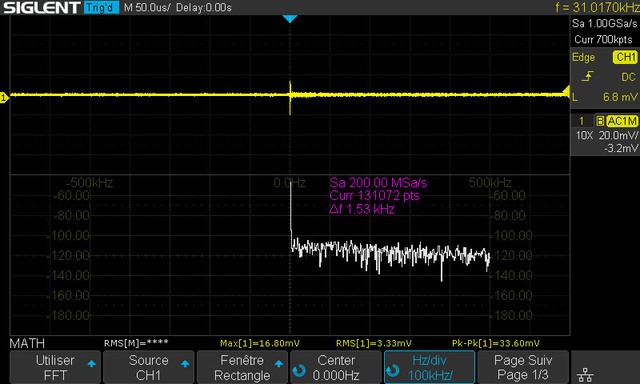Toggle the AC1M coupling badge
Image resolution: width=640 pixels, height=384 pixels.
pos(622,121)
